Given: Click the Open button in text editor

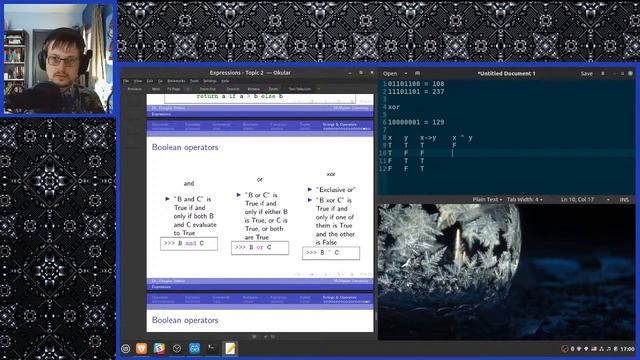Looking at the screenshot, I should coord(390,73).
